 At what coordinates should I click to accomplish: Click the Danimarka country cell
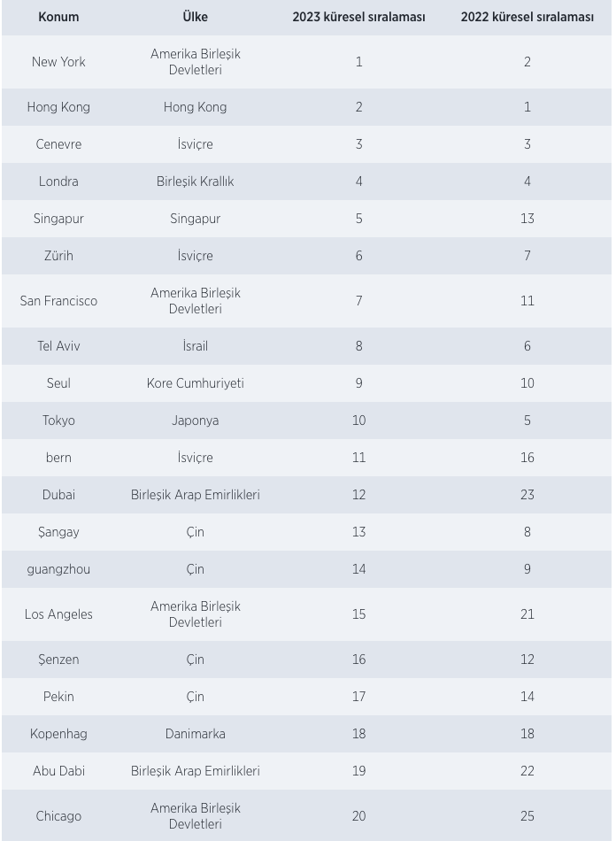[195, 734]
